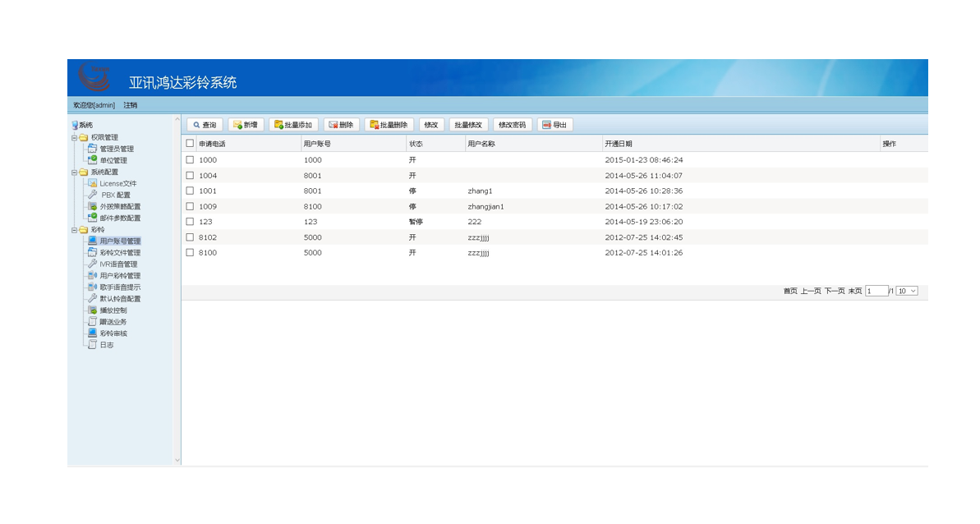Image resolution: width=980 pixels, height=524 pixels.
Task: Click the 查询 search magnifier icon
Action: click(196, 126)
